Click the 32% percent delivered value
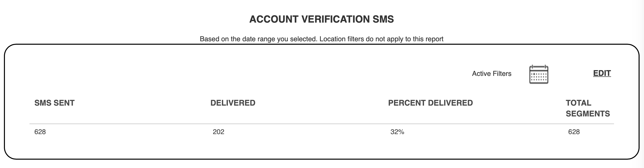Image resolution: width=644 pixels, height=168 pixels. pos(397,132)
